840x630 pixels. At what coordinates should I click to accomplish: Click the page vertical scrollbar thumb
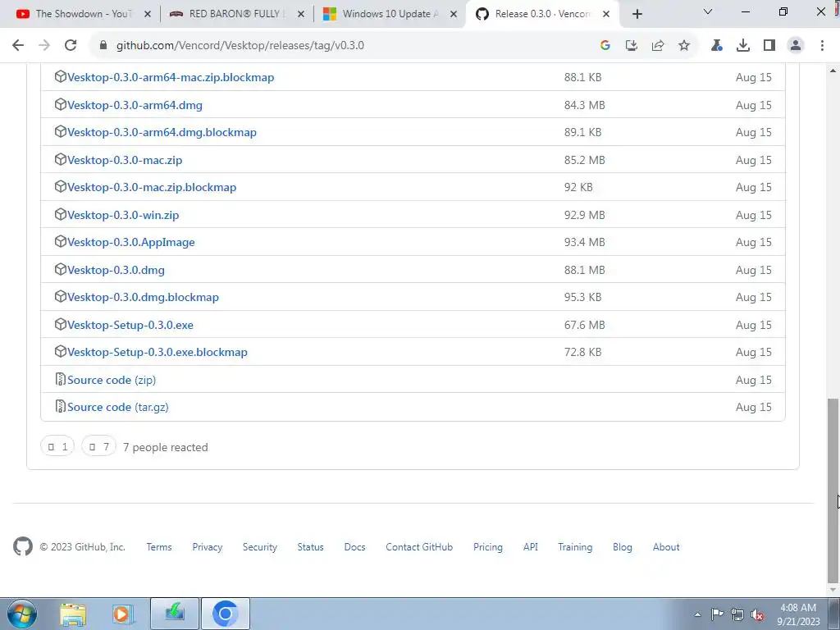833,491
